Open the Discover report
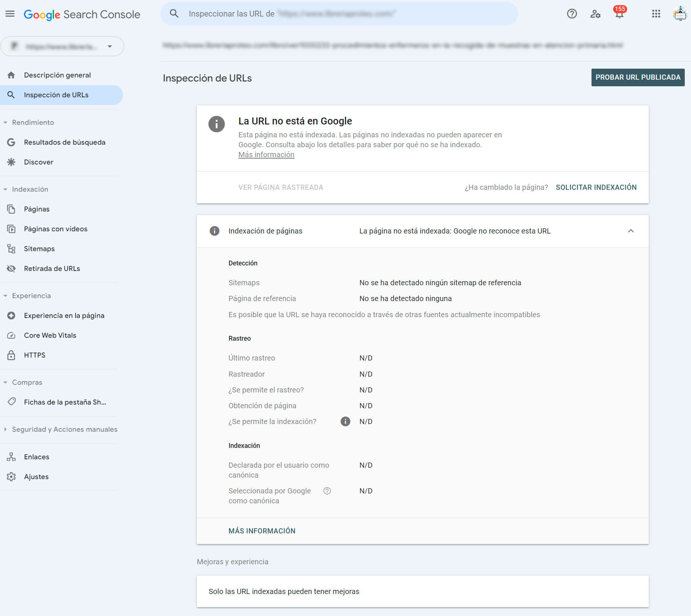 coord(62,162)
